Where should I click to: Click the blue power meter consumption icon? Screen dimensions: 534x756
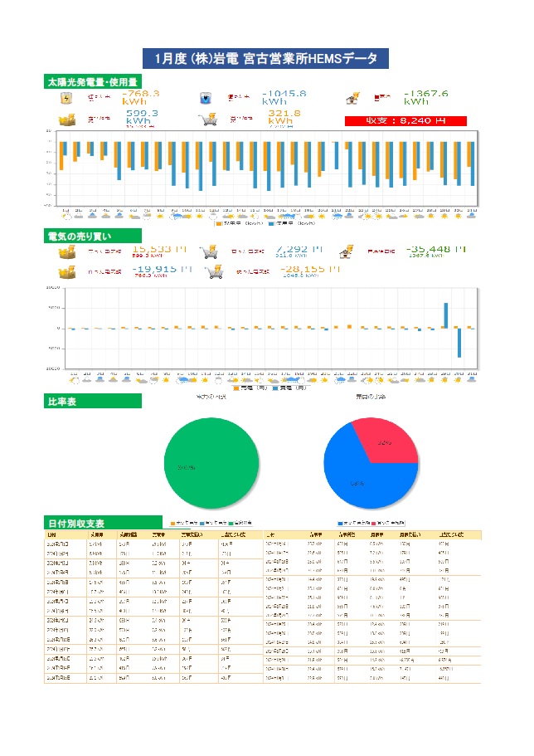(206, 98)
